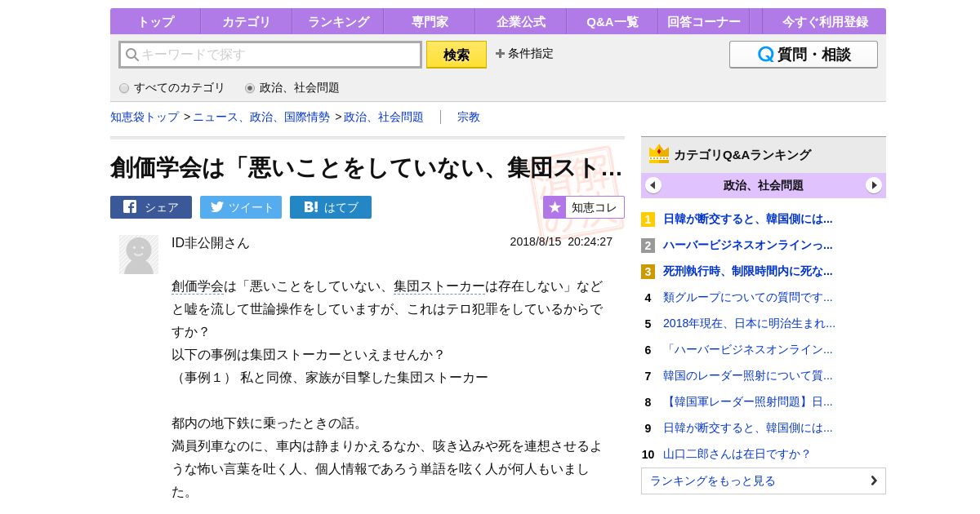
Task: Add to 知恵コレ with star button
Action: (584, 207)
